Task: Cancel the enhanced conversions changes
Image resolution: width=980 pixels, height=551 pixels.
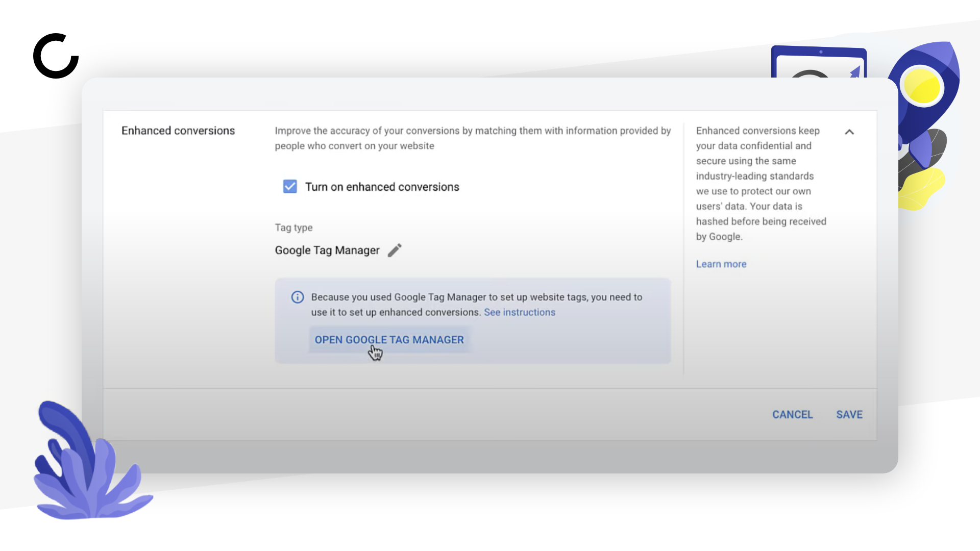Action: tap(792, 415)
